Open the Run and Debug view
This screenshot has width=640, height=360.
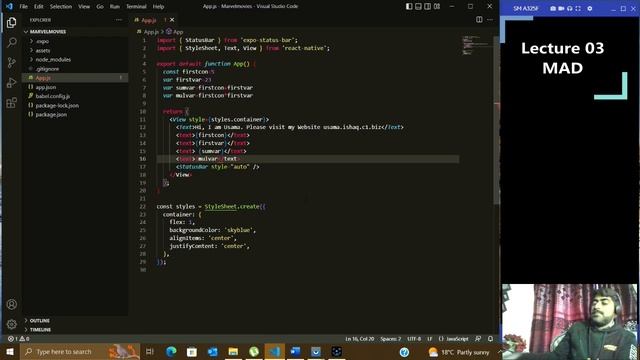(x=12, y=82)
